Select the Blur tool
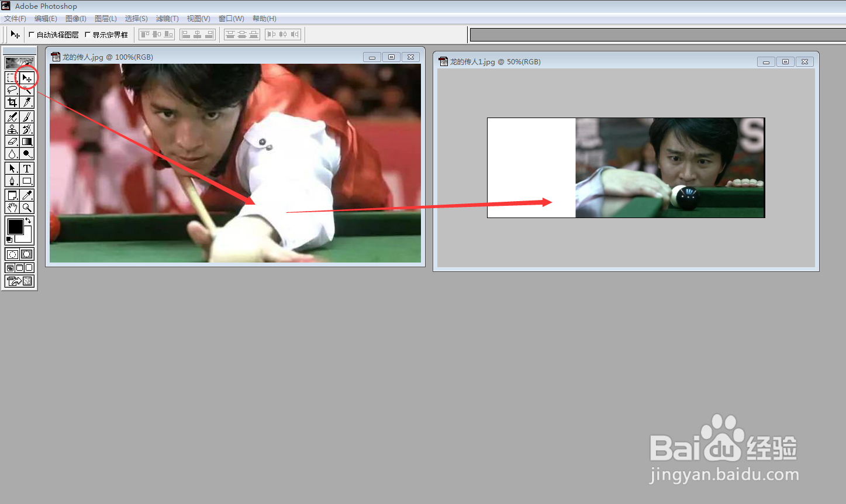This screenshot has width=846, height=504. [12, 154]
